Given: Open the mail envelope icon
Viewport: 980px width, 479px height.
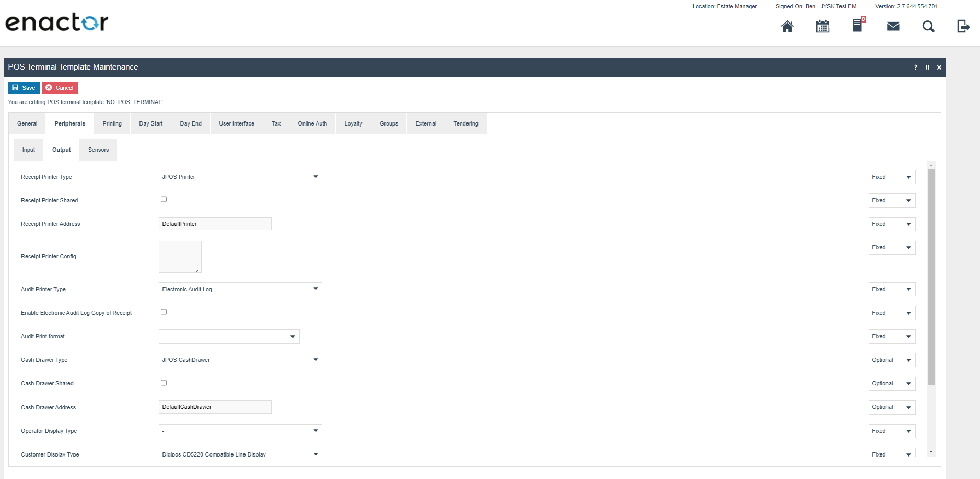Looking at the screenshot, I should pos(893,26).
